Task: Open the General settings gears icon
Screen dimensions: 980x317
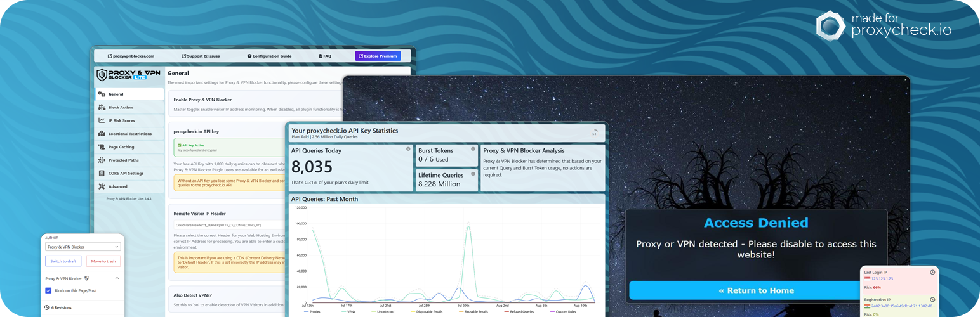Action: tap(102, 94)
